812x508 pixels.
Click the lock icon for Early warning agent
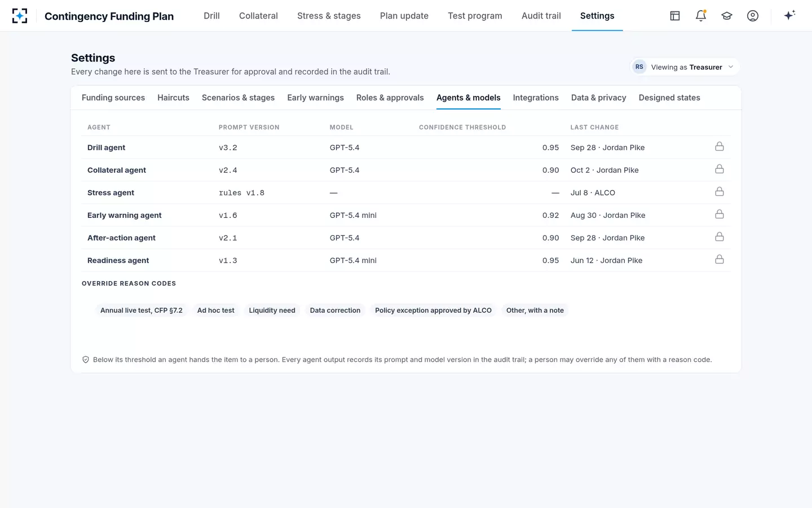pyautogui.click(x=720, y=214)
